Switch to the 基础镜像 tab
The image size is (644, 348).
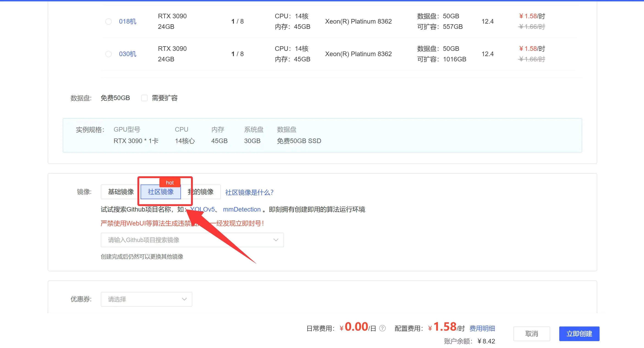(121, 192)
